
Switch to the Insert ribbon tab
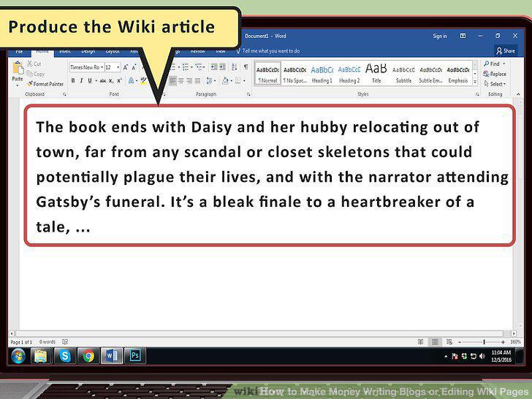point(64,52)
